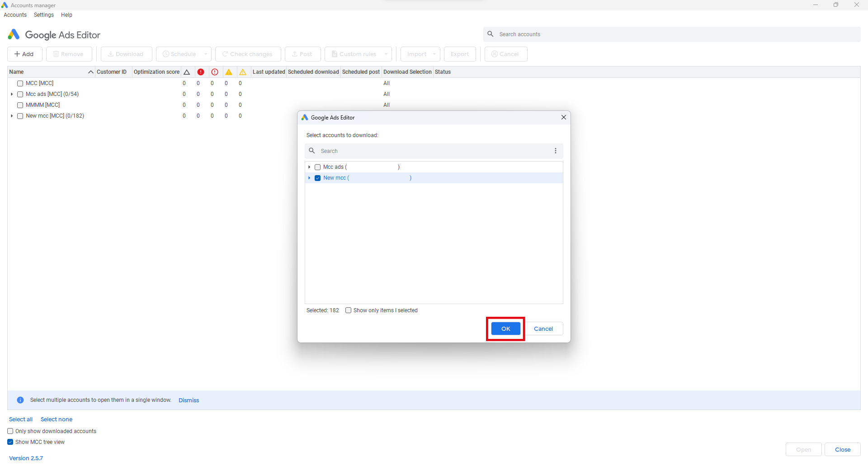The width and height of the screenshot is (868, 467).
Task: Click the red outlined error column icon
Action: click(x=215, y=72)
